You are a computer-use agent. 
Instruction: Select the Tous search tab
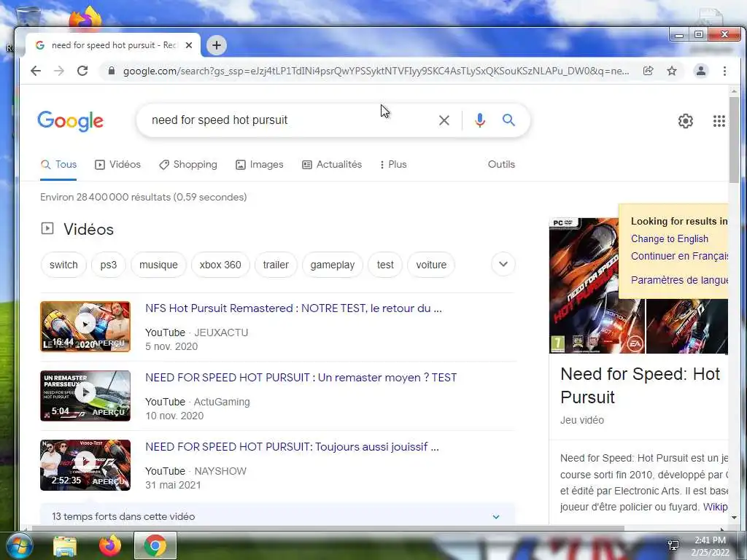click(58, 164)
